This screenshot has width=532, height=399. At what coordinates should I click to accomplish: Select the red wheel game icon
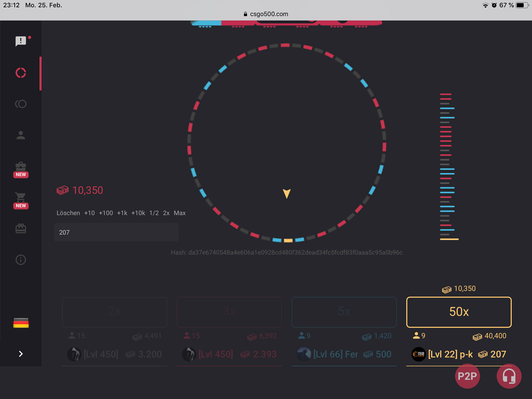pyautogui.click(x=21, y=73)
